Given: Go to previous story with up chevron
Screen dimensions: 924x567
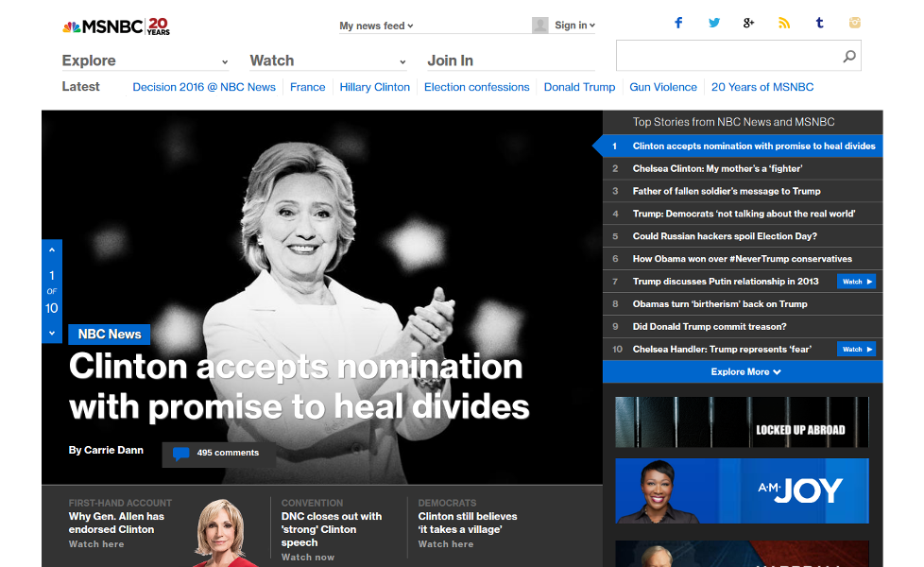Looking at the screenshot, I should [52, 249].
